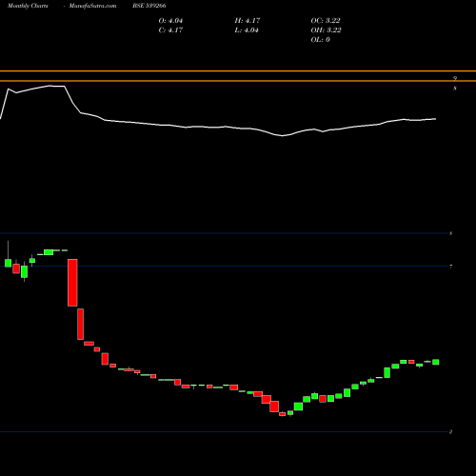
Task: Click the last green candle on the right
Action: 436,362
